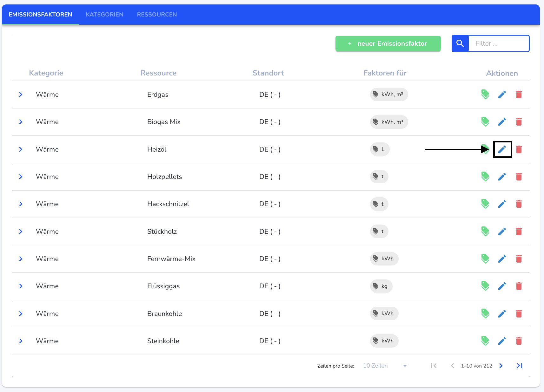The width and height of the screenshot is (544, 392).
Task: Edit the Erdgas emission factor with pencil icon
Action: tap(502, 95)
